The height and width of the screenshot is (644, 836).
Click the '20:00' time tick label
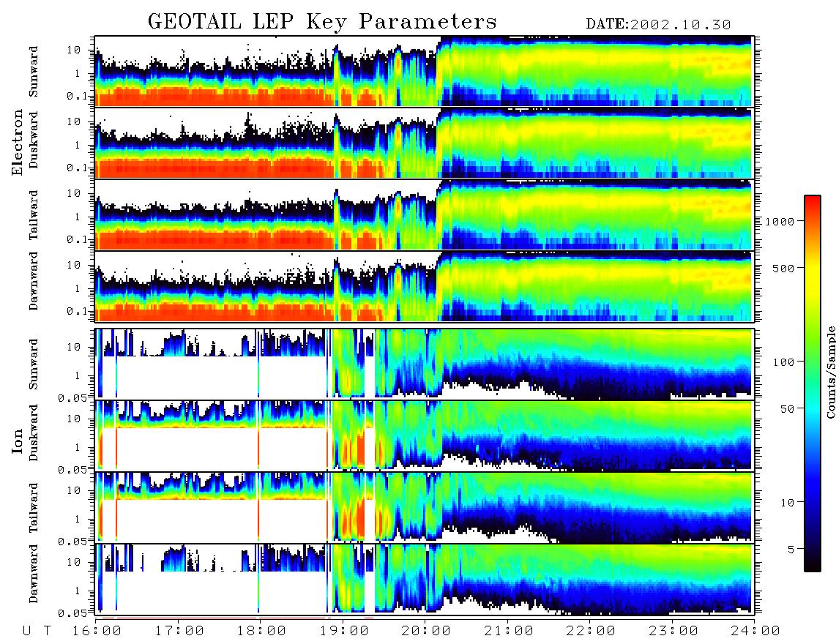(x=426, y=631)
